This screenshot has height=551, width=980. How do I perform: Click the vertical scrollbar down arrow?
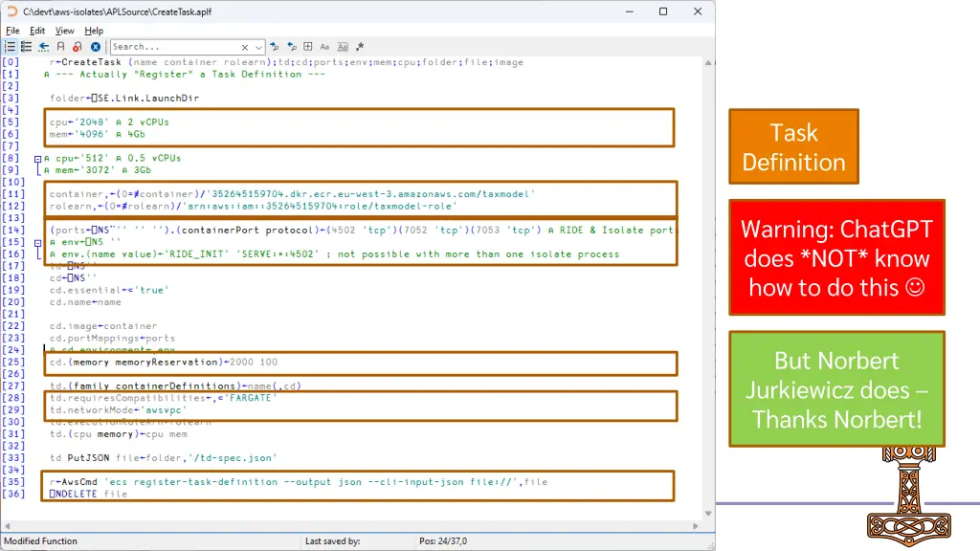pos(708,514)
